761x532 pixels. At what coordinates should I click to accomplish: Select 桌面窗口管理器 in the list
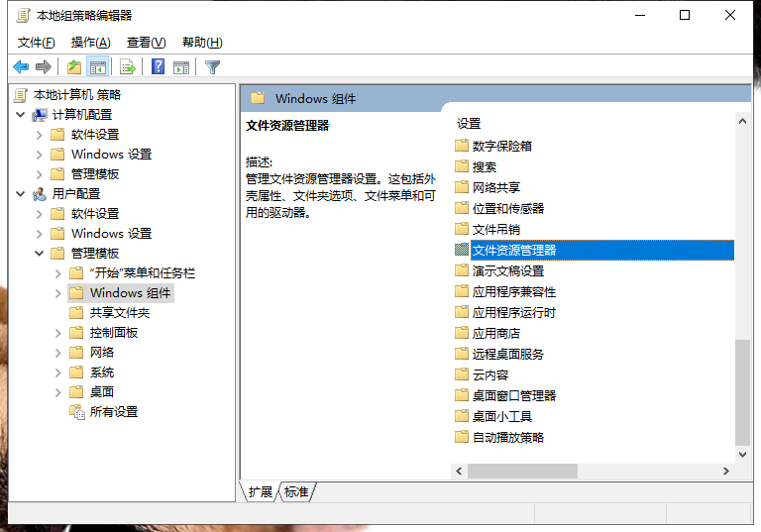514,395
